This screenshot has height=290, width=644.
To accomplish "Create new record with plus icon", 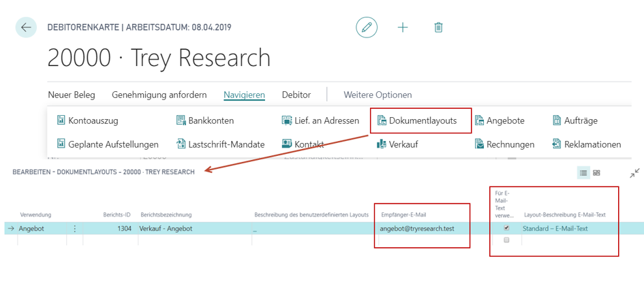I will click(x=403, y=27).
